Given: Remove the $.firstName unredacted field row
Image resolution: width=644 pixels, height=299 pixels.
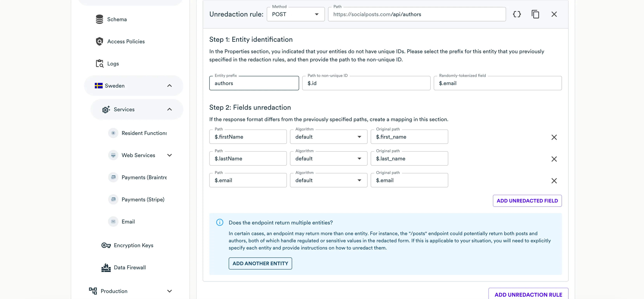Looking at the screenshot, I should tap(554, 137).
